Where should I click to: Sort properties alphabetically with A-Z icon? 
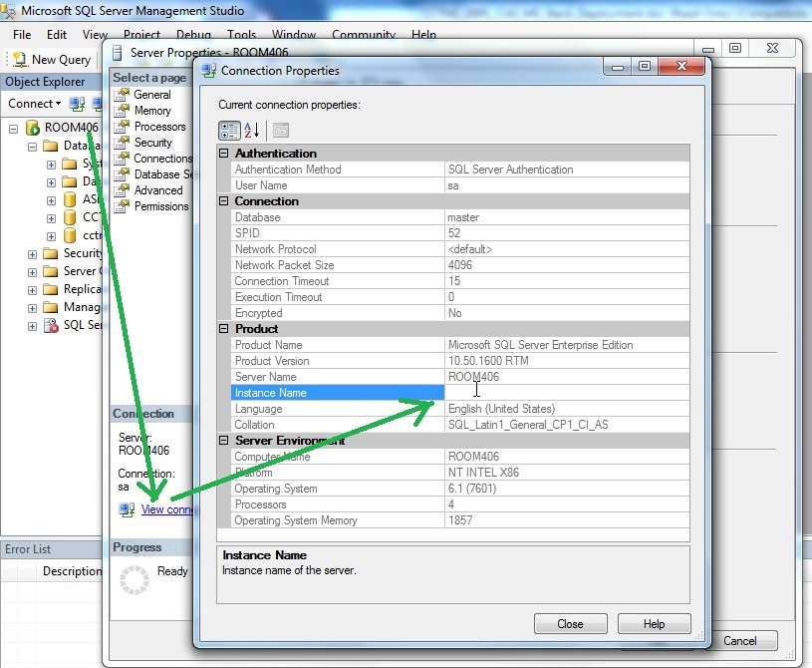point(252,131)
